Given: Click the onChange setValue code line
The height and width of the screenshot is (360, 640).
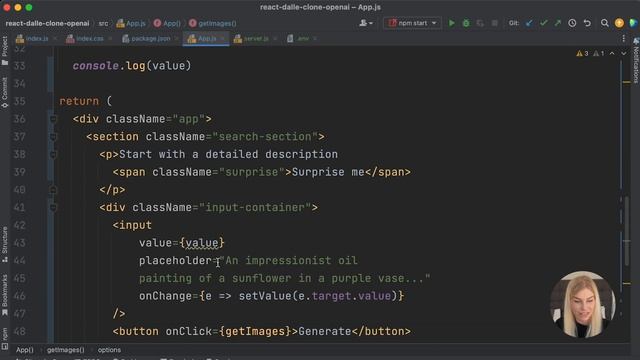Looking at the screenshot, I should (x=271, y=296).
